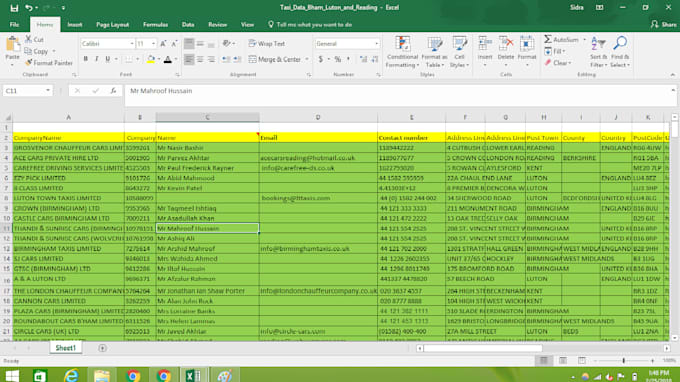Cut the selected cell

tap(35, 39)
